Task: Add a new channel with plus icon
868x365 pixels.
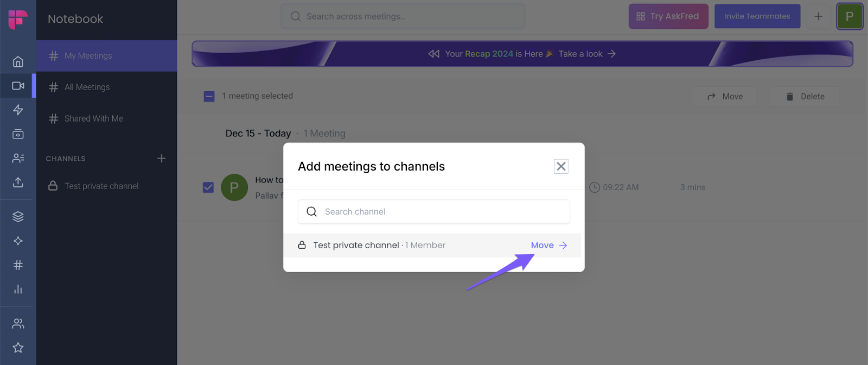Action: point(161,159)
